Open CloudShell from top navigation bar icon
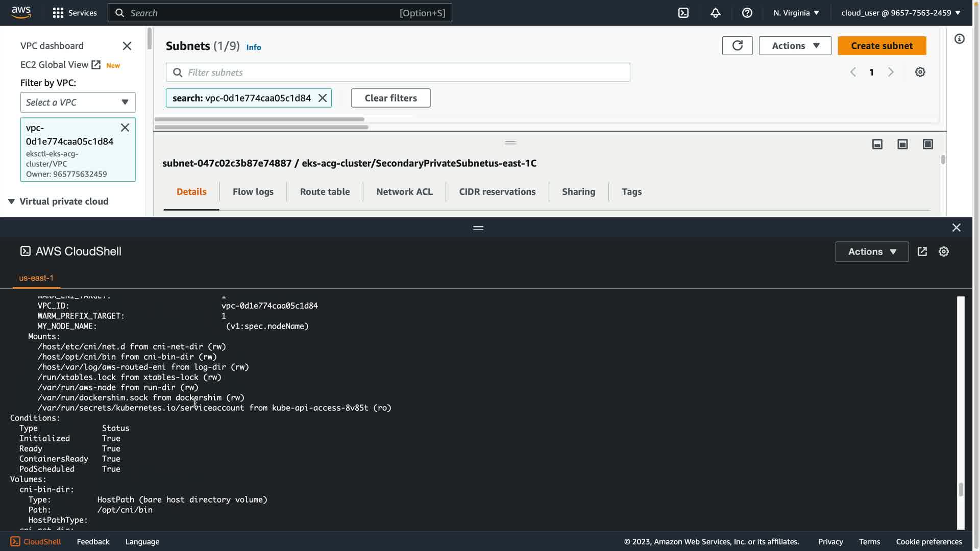 point(683,13)
